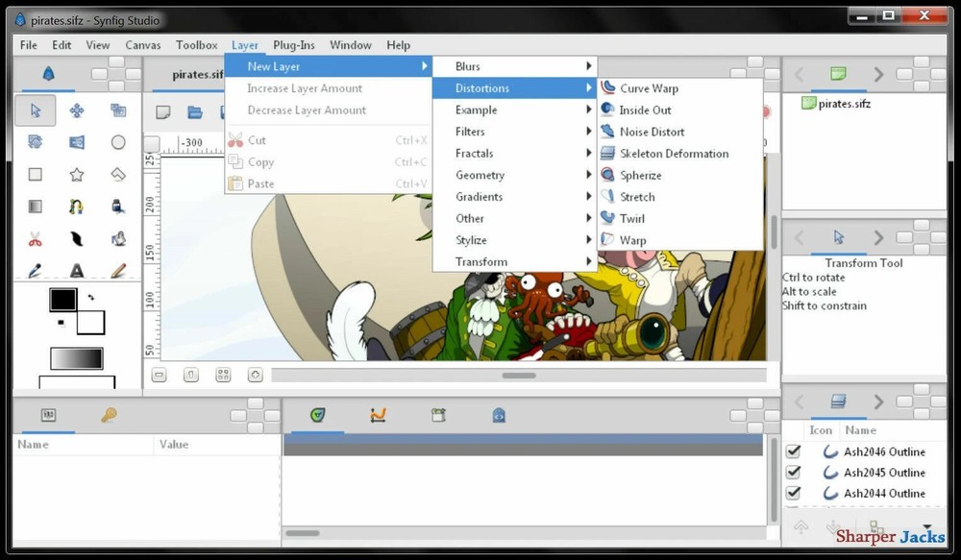Select the black Width tool
The image size is (961, 560).
77,239
